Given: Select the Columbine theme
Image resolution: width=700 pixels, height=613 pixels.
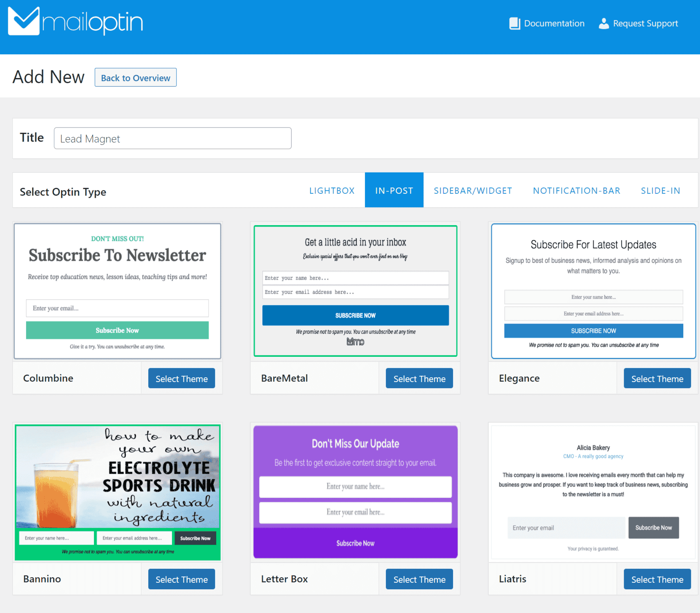Looking at the screenshot, I should [x=181, y=378].
